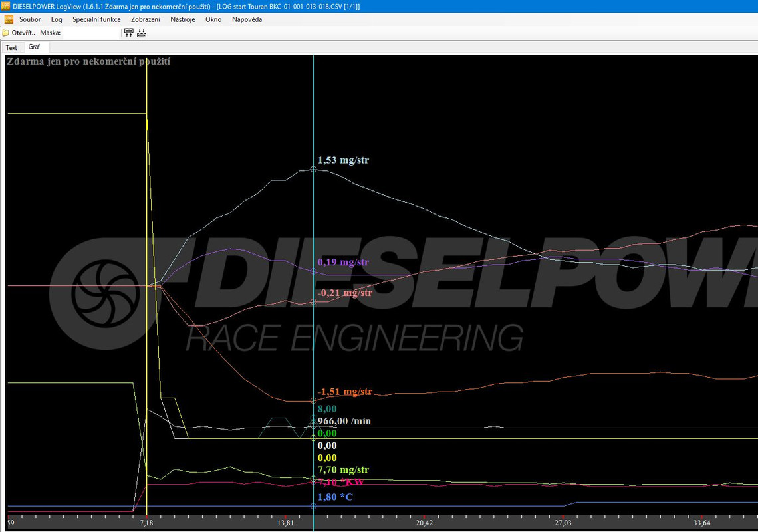Open the document system icon beside Soubor

9,19
